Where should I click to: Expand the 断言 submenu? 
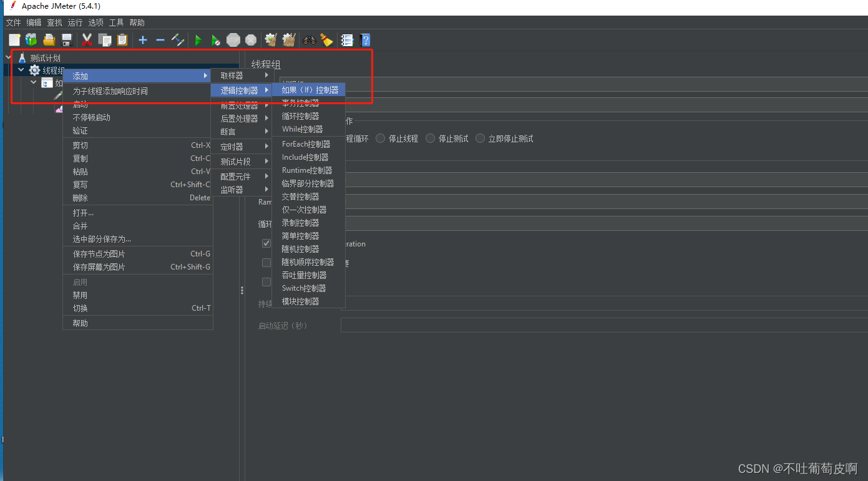(x=242, y=132)
